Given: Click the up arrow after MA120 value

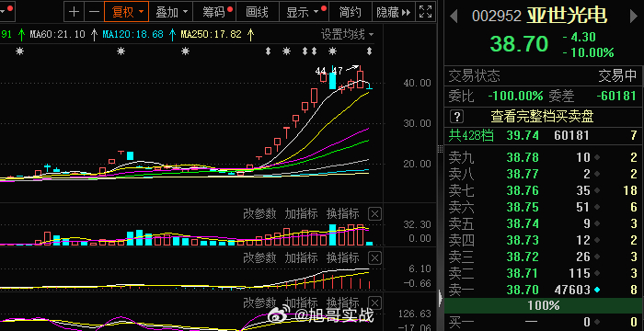Looking at the screenshot, I should [x=173, y=35].
